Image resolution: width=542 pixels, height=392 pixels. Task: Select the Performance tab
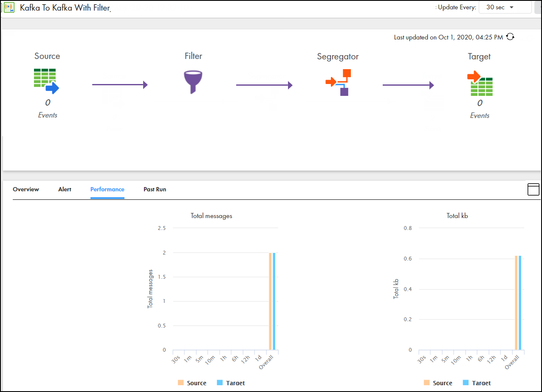click(x=107, y=189)
